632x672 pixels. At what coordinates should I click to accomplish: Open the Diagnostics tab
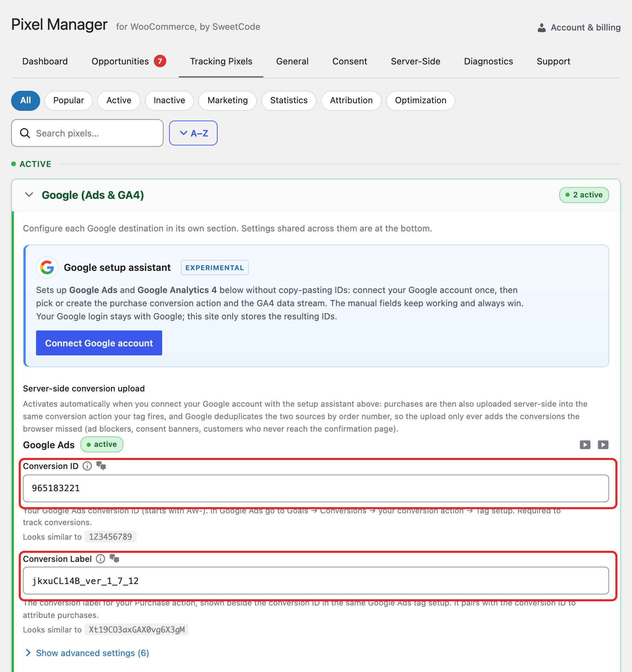point(489,61)
